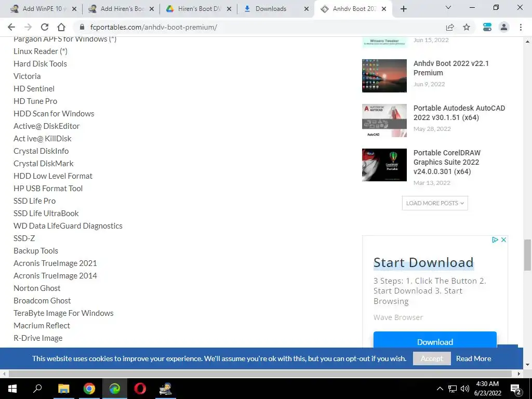The image size is (532, 399).
Task: Open the notification center icon
Action: click(x=515, y=389)
